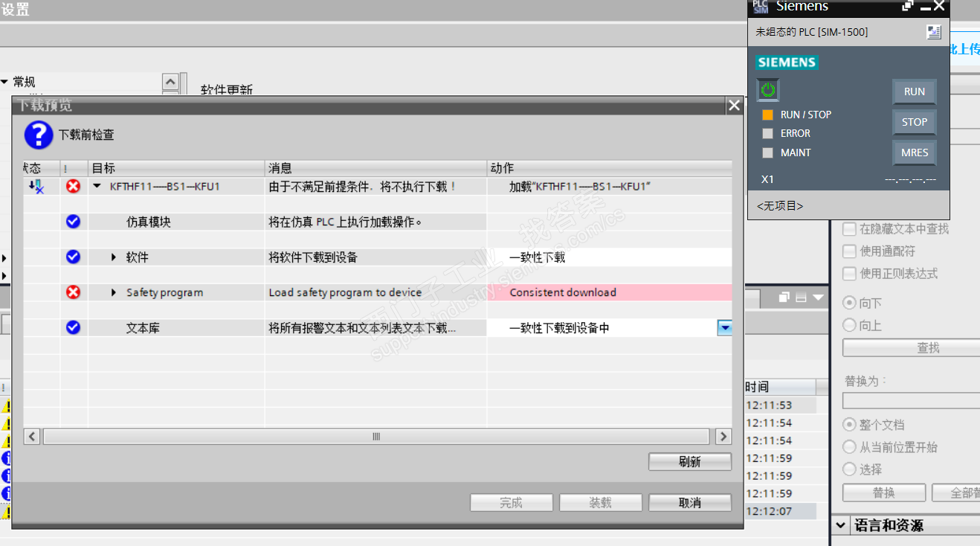Select the 仿真模块 target cell
This screenshot has height=546, width=980.
tap(176, 222)
